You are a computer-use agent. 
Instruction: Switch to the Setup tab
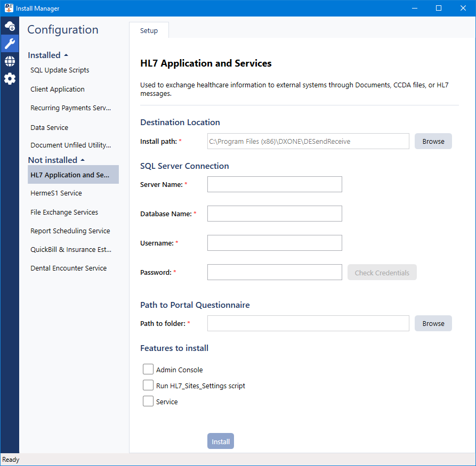149,30
